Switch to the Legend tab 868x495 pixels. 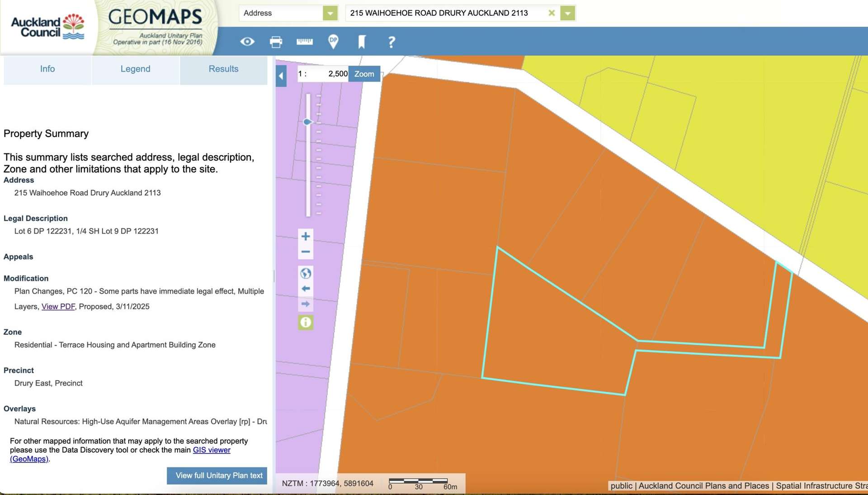click(135, 69)
